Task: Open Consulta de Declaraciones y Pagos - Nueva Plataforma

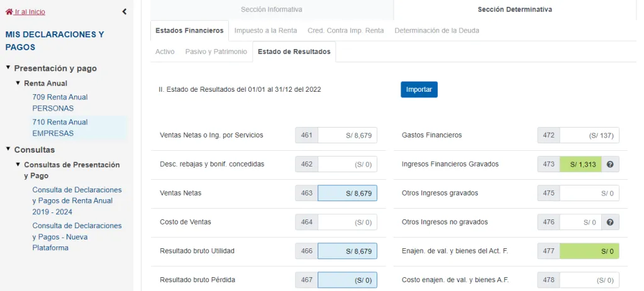Action: point(77,237)
